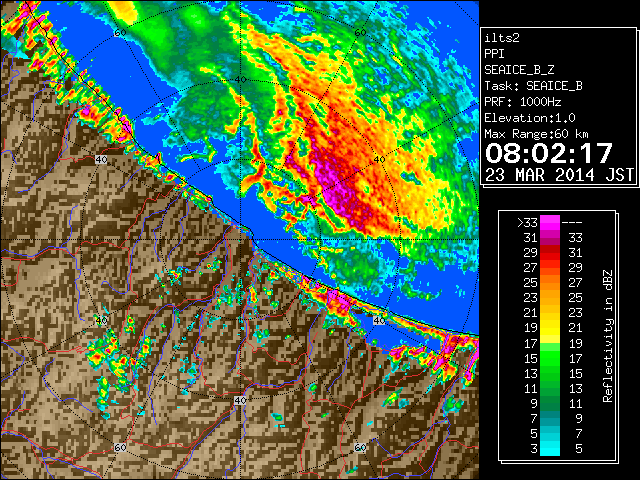Select the '23 MAR 2014 JST' date
Viewport: 640px width, 480px height.
pyautogui.click(x=560, y=175)
